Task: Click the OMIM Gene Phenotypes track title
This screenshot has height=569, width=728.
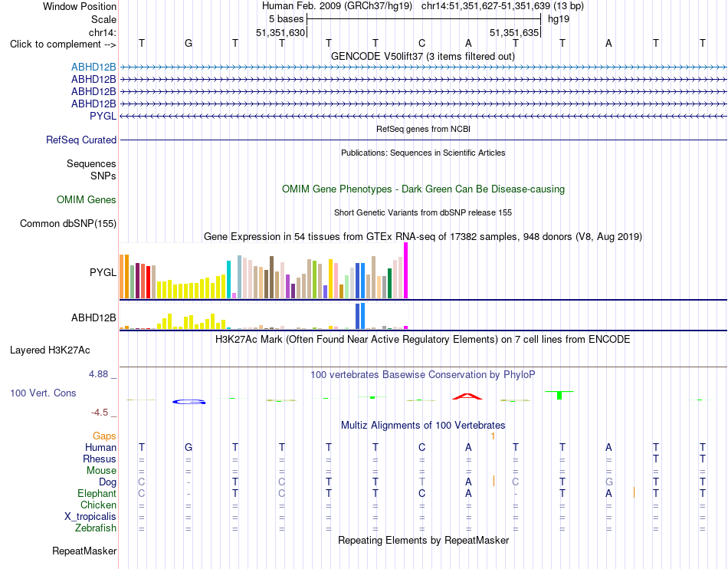Action: click(423, 189)
